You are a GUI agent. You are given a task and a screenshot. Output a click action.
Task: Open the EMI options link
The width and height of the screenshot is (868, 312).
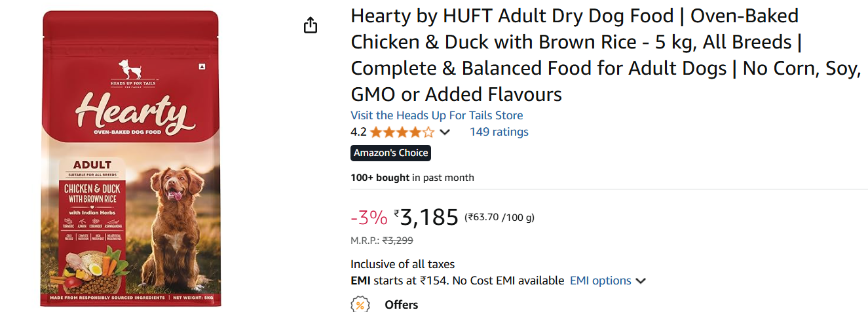[600, 281]
